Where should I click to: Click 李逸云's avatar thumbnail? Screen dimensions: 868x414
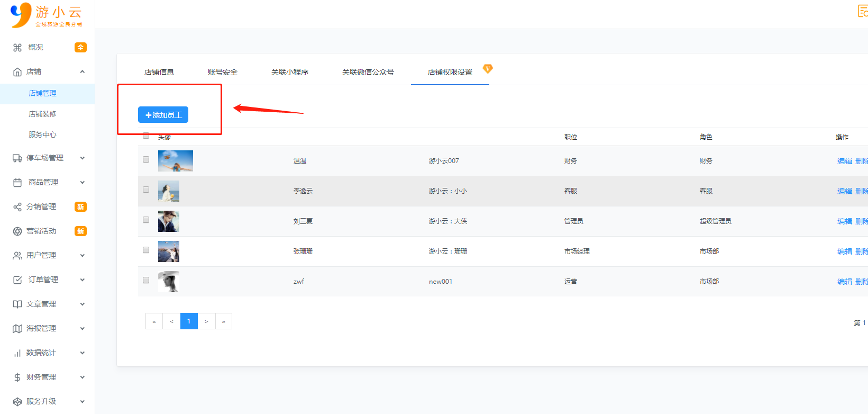[169, 191]
